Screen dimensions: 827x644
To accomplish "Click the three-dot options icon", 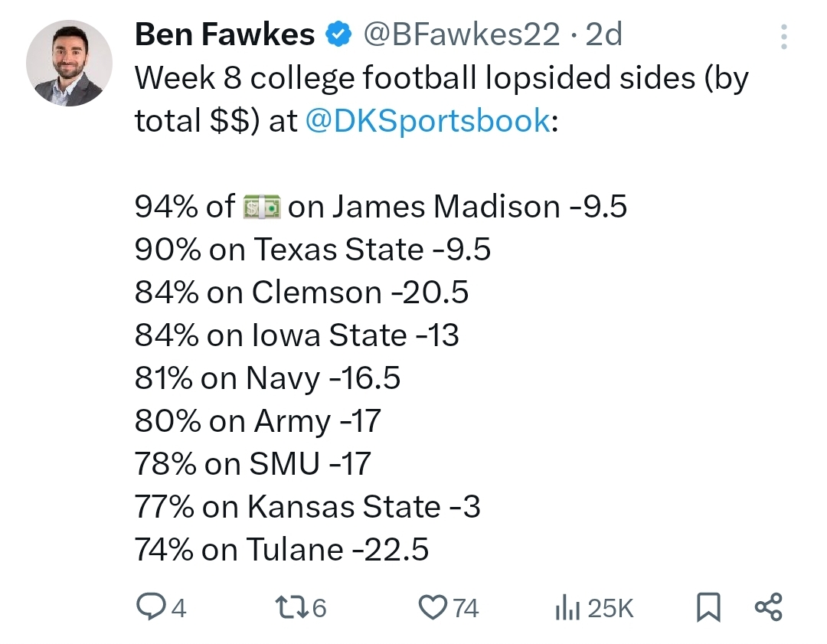I will click(x=784, y=37).
